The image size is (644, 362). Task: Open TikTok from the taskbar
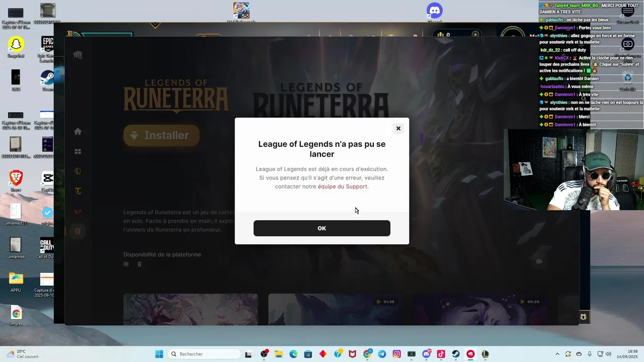[x=441, y=354]
